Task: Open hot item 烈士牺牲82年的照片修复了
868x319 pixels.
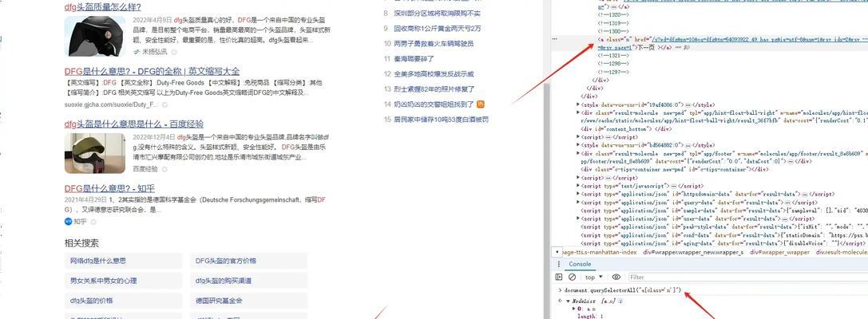Action: point(434,89)
